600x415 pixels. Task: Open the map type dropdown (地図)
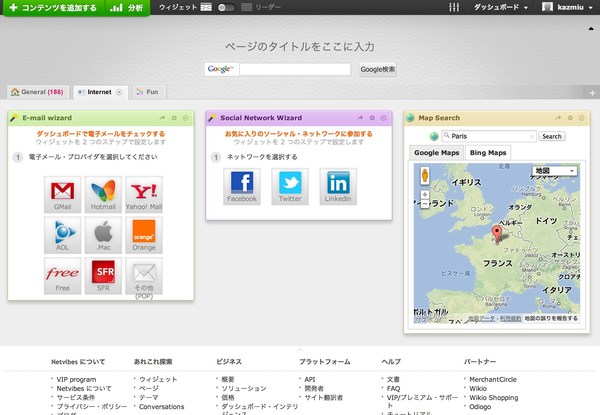pyautogui.click(x=555, y=171)
